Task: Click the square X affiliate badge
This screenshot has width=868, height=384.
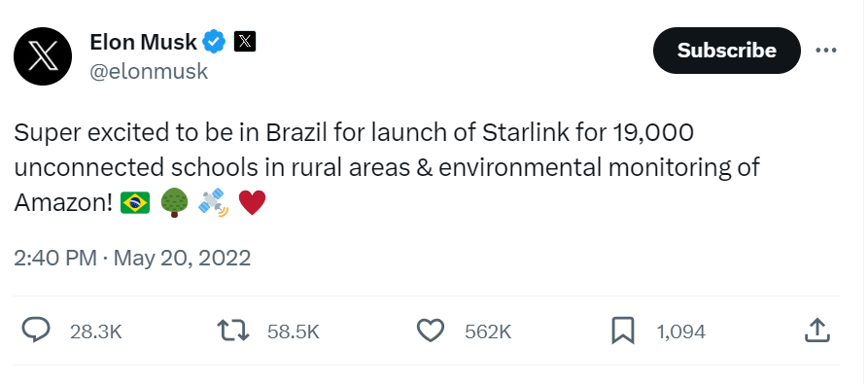Action: (245, 42)
